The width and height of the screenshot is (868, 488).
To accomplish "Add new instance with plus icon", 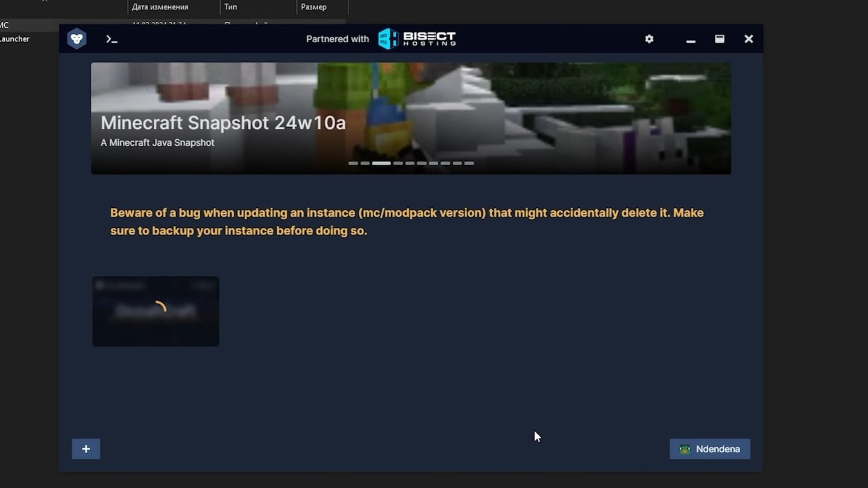I will click(x=86, y=449).
